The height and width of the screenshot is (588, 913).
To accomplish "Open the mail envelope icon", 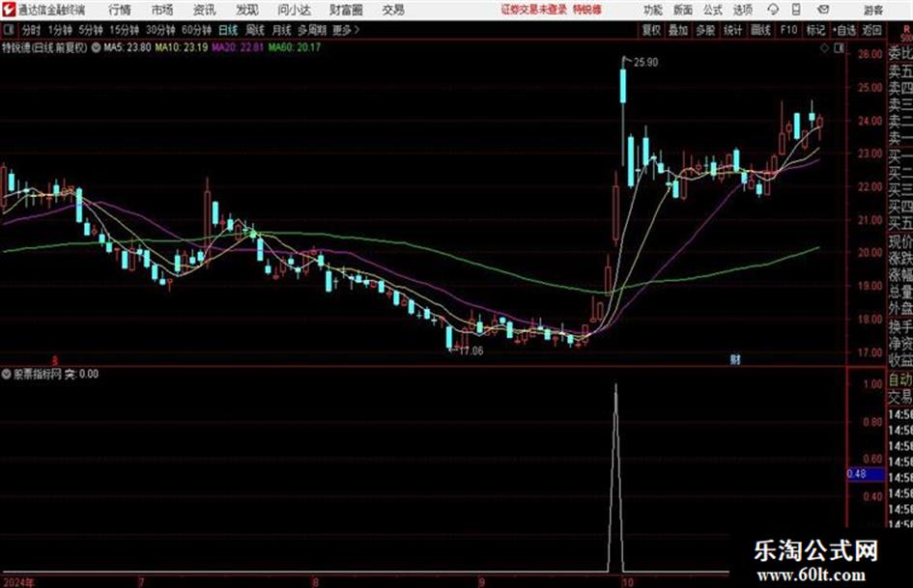I will click(823, 10).
